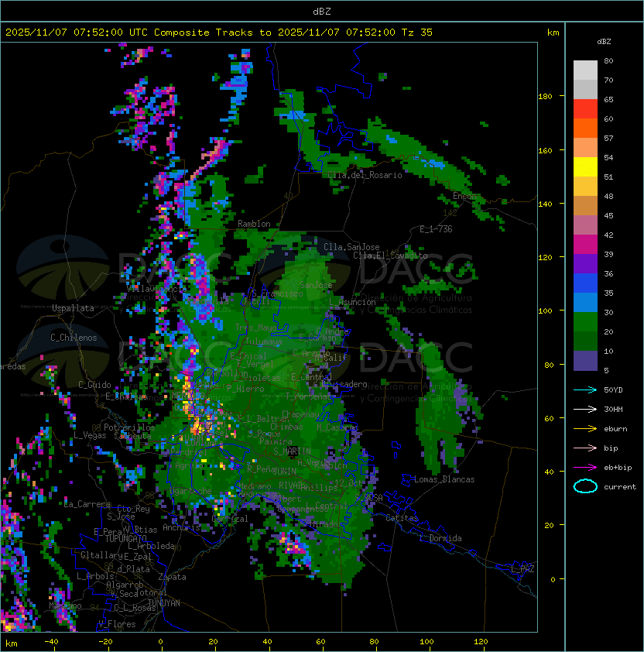This screenshot has width=644, height=652.
Task: Click the Clla.del_Rosario label on the map
Action: 365,175
